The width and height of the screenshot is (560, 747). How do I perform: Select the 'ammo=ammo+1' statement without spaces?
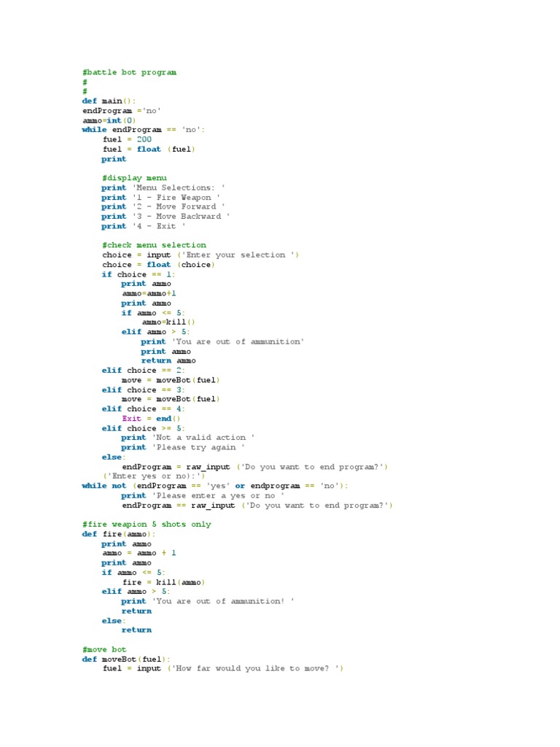click(149, 293)
